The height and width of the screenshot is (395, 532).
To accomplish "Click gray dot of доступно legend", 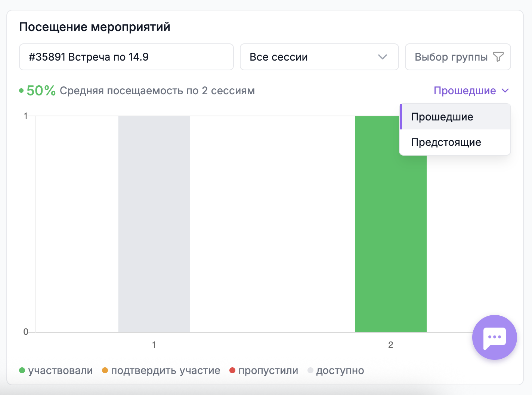I will [x=310, y=370].
